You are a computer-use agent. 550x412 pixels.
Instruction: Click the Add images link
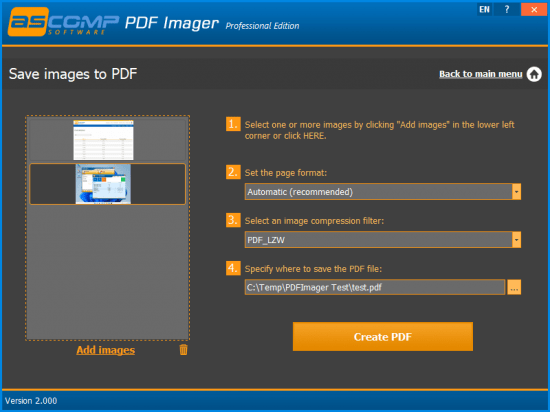(106, 350)
